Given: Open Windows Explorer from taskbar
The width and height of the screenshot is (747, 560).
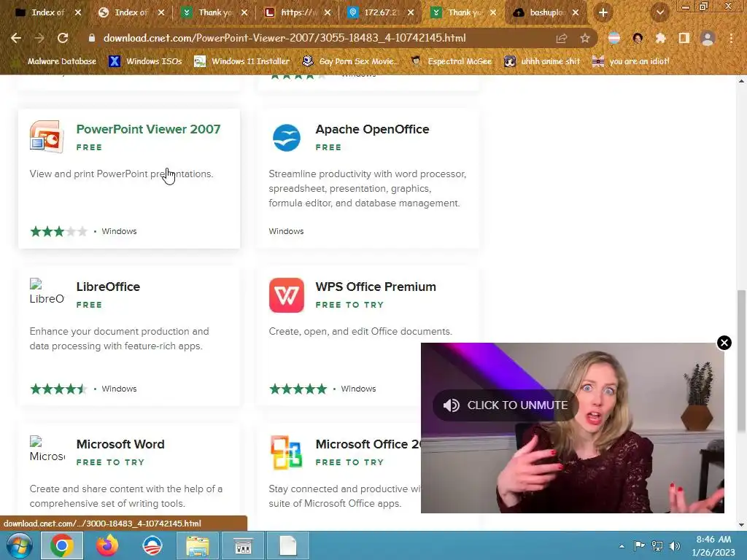Looking at the screenshot, I should 198,545.
